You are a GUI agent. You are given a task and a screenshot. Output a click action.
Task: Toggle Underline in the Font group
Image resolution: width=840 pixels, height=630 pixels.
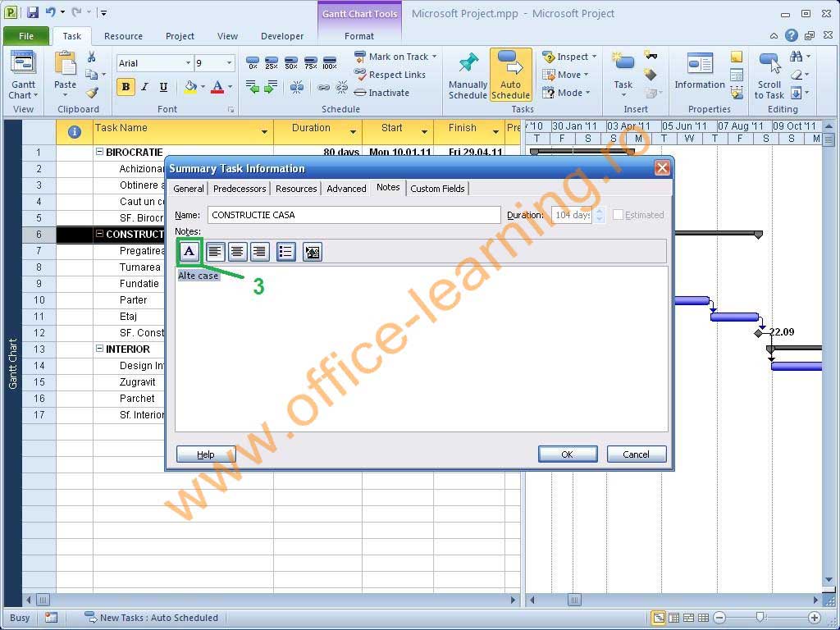163,87
